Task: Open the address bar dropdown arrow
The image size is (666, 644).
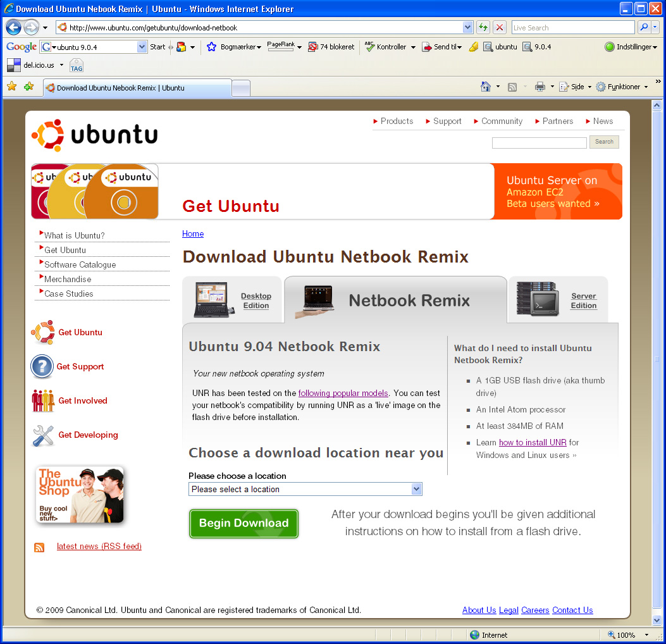Action: (x=467, y=28)
